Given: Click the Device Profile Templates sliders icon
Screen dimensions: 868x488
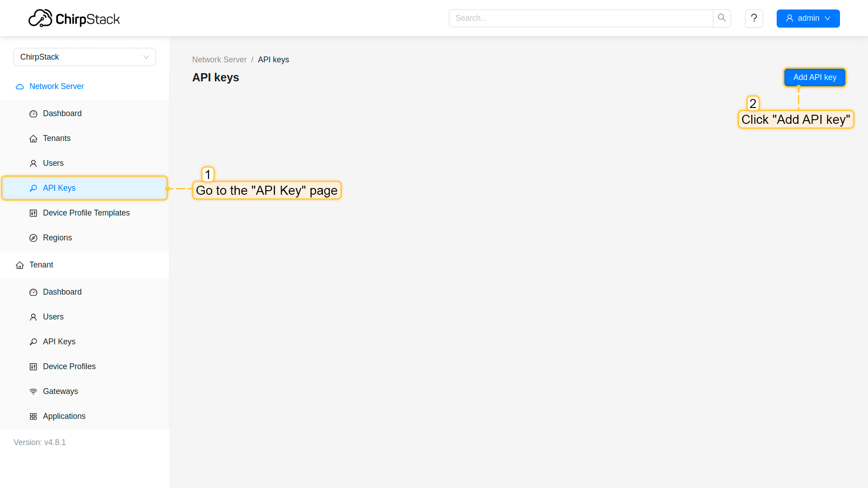Looking at the screenshot, I should [33, 213].
